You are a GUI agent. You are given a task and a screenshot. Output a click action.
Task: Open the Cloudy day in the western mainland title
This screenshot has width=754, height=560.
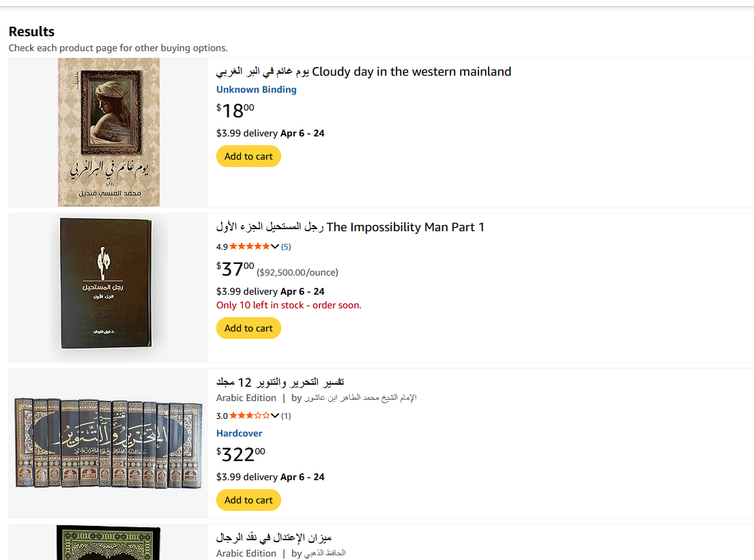pyautogui.click(x=364, y=72)
